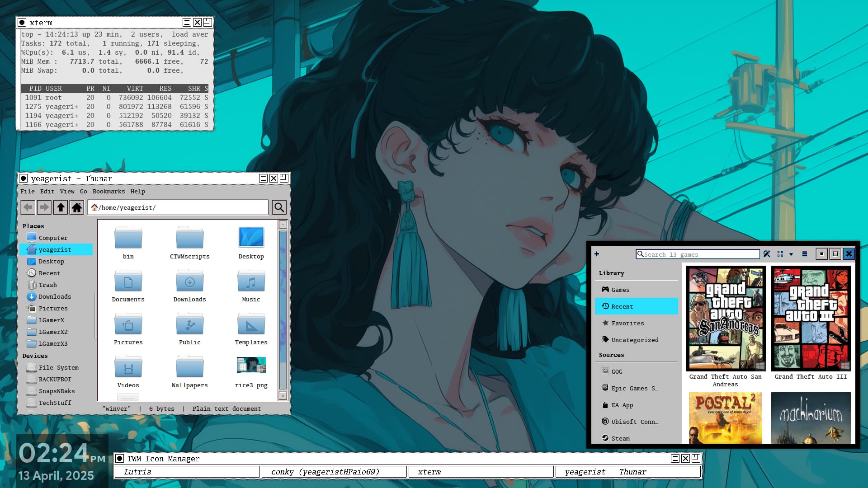Select TechStuff device in Thunar
The width and height of the screenshot is (868, 488).
coord(57,403)
